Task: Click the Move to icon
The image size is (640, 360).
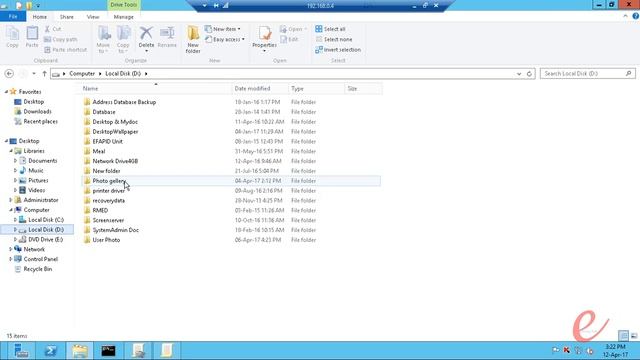Action: tap(103, 40)
